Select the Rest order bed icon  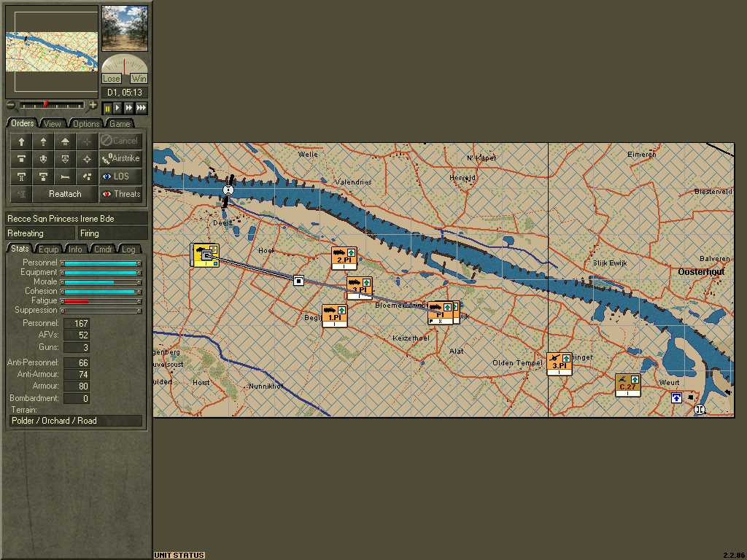click(65, 176)
